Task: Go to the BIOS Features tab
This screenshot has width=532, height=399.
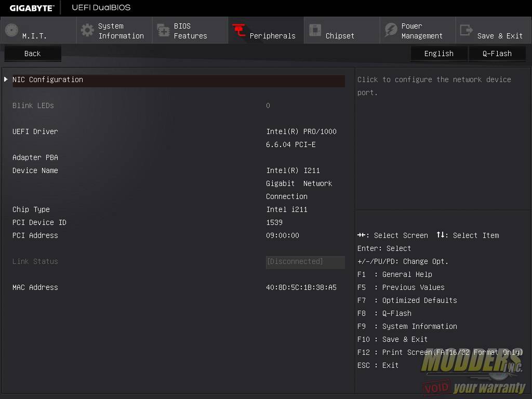Action: [x=190, y=30]
